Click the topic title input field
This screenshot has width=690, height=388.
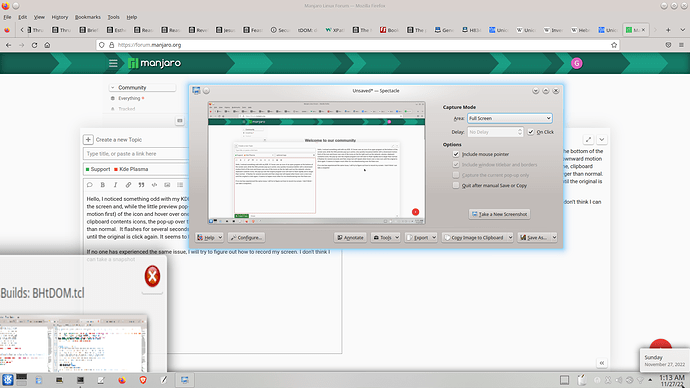[136, 154]
